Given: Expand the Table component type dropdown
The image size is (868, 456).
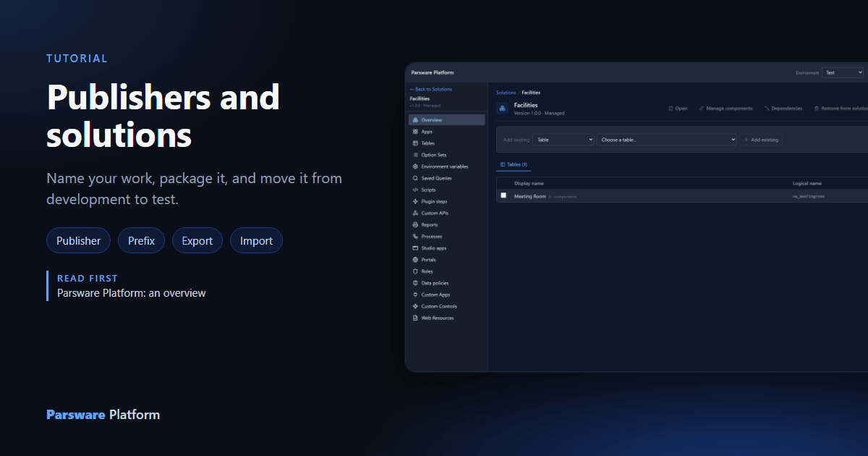Looking at the screenshot, I should point(563,140).
